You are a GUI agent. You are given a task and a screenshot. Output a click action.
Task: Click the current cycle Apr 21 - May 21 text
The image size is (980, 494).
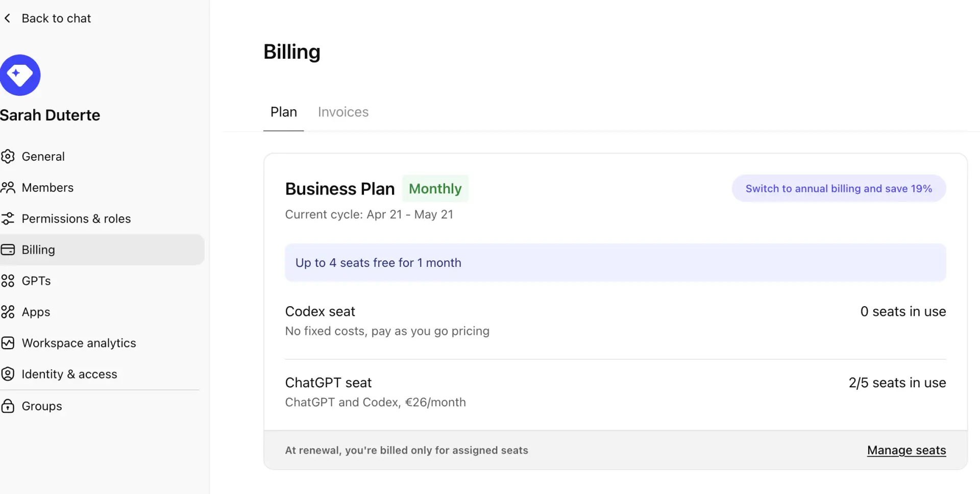click(x=369, y=214)
